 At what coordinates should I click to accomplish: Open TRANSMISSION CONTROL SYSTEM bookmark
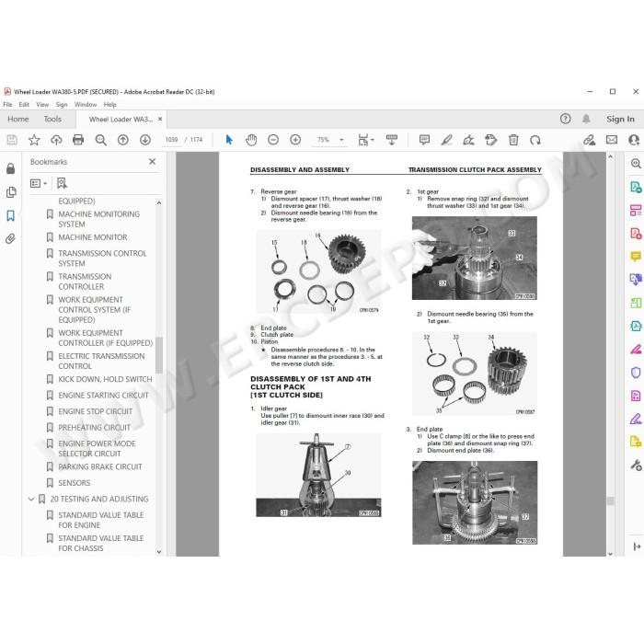[102, 259]
